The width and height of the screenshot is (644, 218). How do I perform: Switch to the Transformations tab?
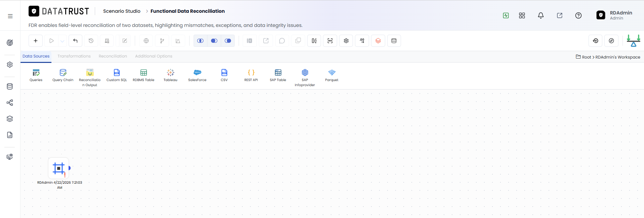click(74, 56)
